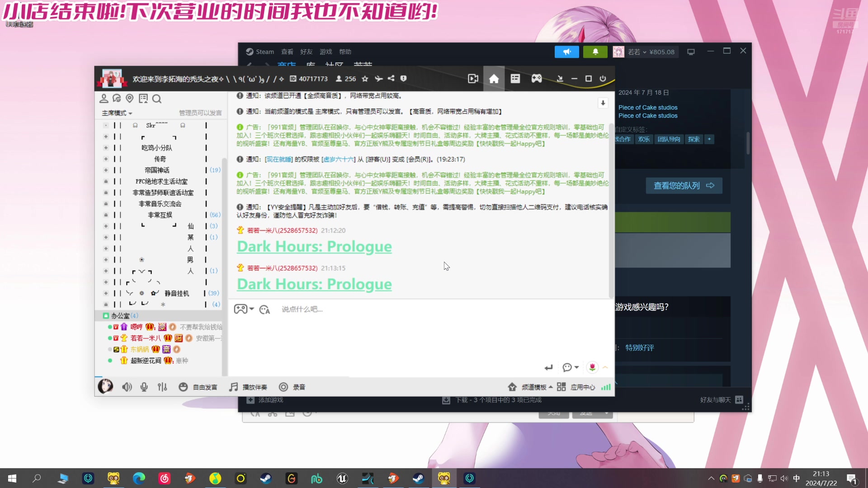Click 查看您的队列 button in Steam
The height and width of the screenshot is (488, 868).
[x=684, y=186]
